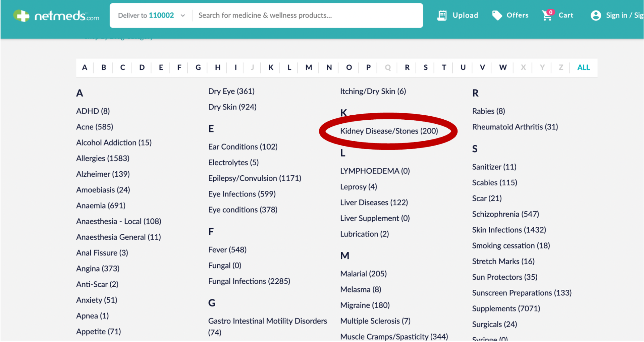
Task: Go to Fungal Infections (2285) link
Action: coord(249,281)
